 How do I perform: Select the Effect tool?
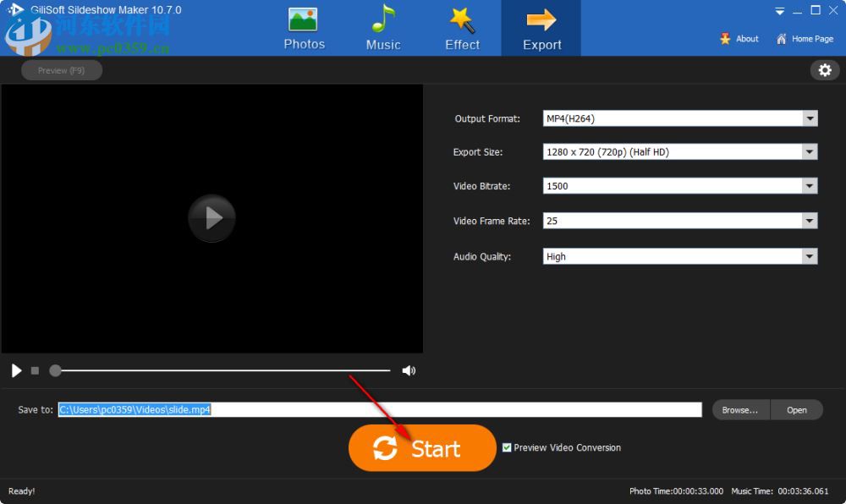coord(461,27)
